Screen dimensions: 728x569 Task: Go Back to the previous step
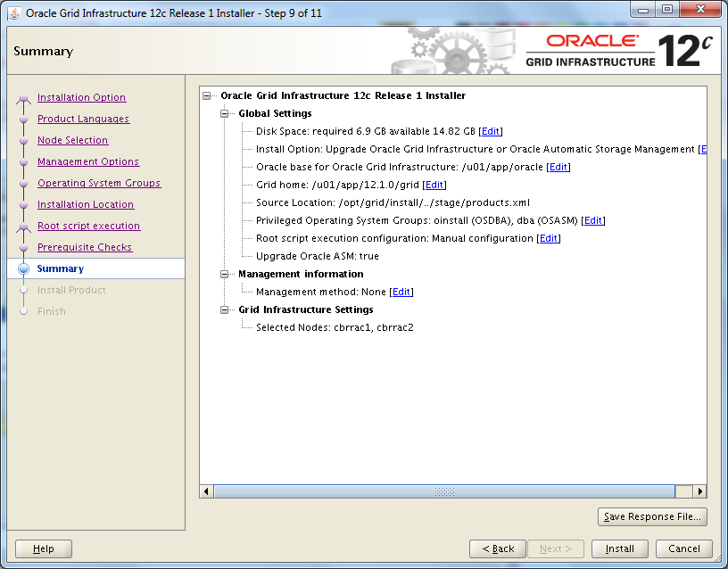coord(498,548)
